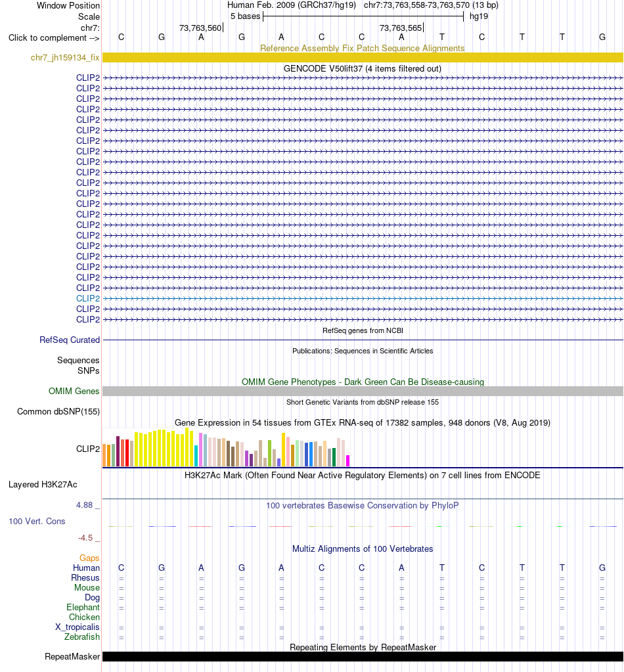Click the Elephant species row label

pyautogui.click(x=83, y=607)
